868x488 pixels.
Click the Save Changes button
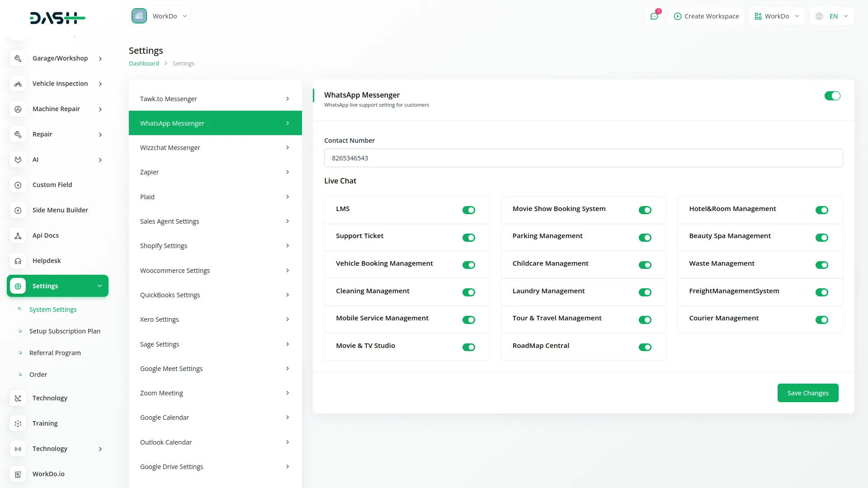tap(807, 393)
